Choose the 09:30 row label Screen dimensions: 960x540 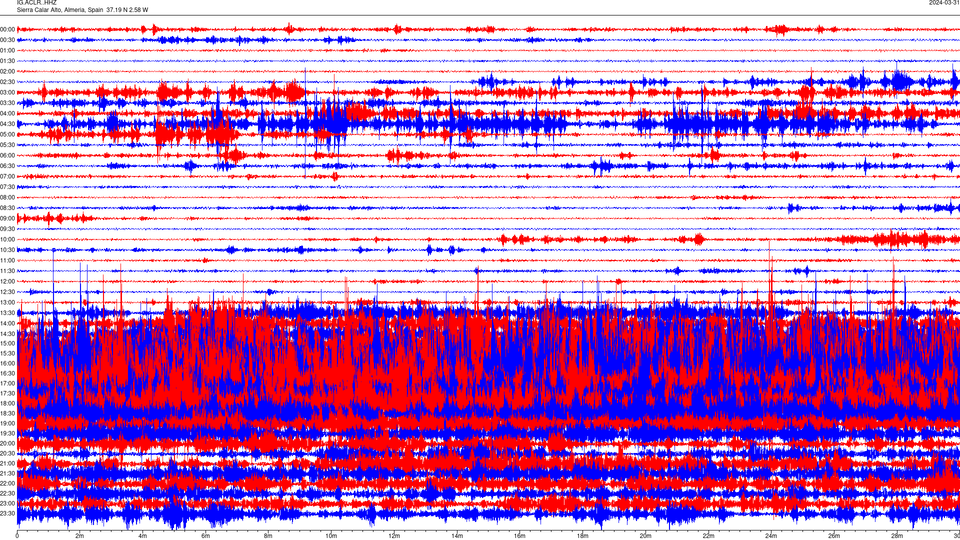[8, 229]
